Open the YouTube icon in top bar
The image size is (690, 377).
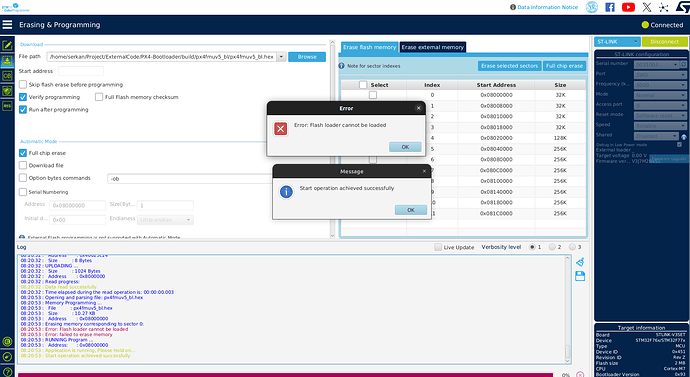(628, 7)
